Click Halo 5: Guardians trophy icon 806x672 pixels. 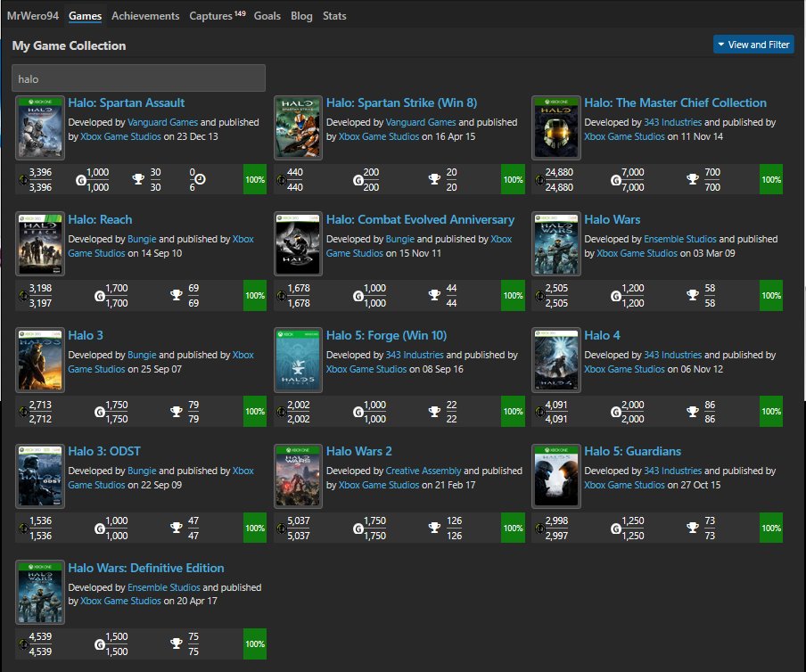point(693,528)
